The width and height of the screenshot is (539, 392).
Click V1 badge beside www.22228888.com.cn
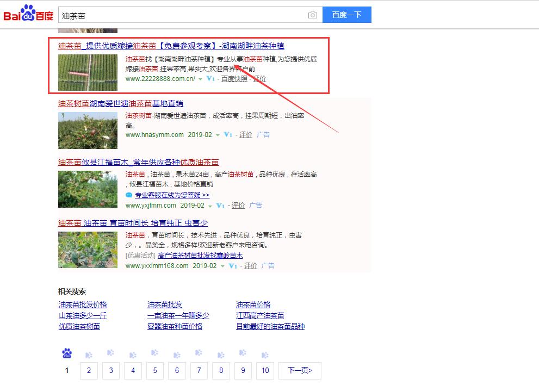coord(211,79)
